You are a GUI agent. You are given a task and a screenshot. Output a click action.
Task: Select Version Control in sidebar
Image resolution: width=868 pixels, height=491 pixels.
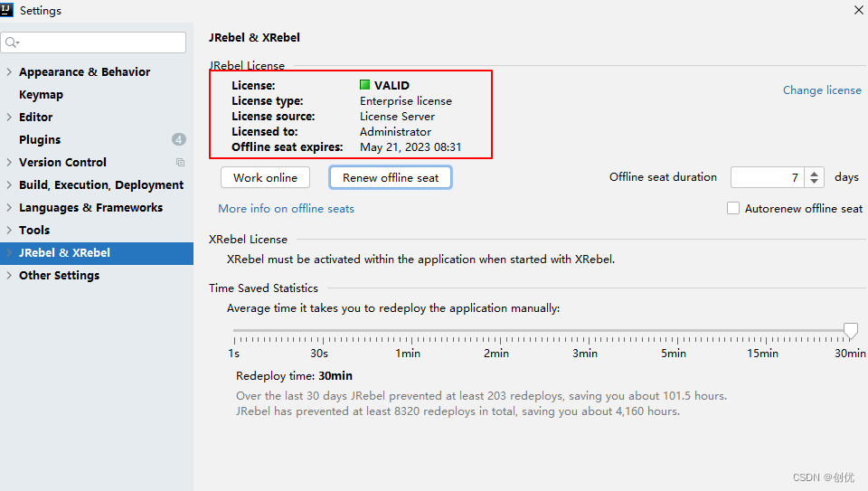point(62,162)
